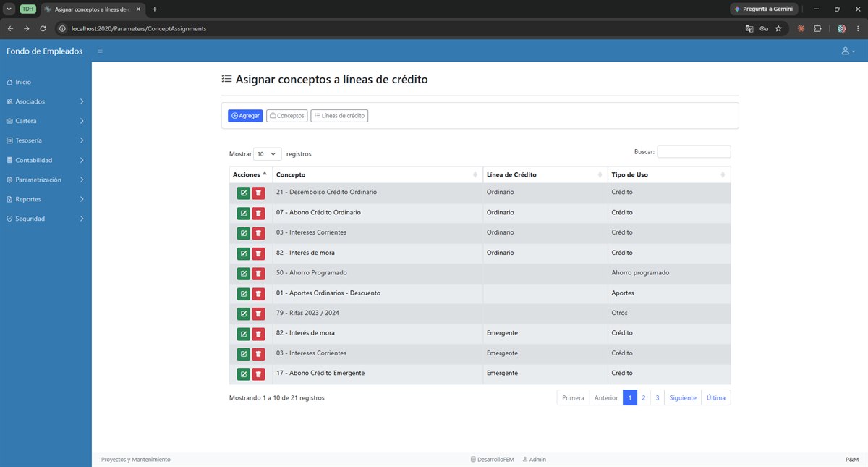Open Pregunta a Gemini button
This screenshot has width=868, height=467.
pos(764,9)
